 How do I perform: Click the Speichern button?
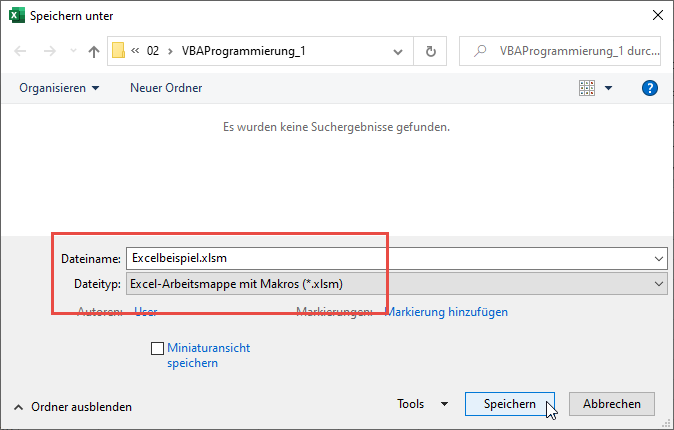[509, 404]
